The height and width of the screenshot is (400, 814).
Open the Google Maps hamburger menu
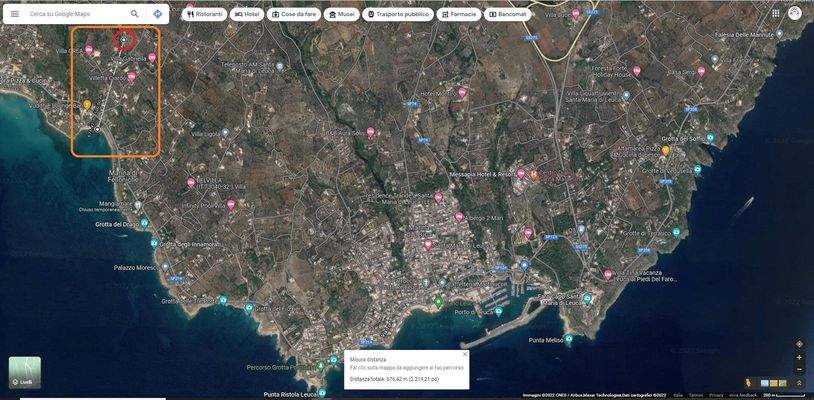[x=14, y=14]
